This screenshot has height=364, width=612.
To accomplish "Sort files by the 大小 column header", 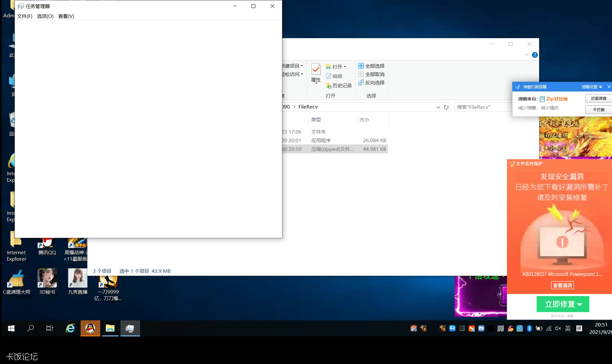I will coord(373,119).
